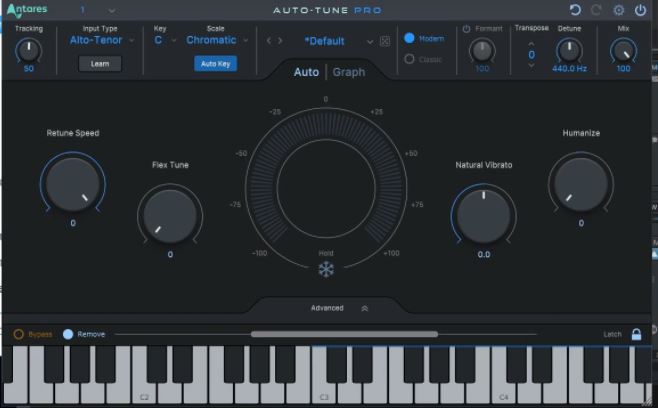Switch to the Auto tab
Screen dimensions: 658x408
coord(306,72)
